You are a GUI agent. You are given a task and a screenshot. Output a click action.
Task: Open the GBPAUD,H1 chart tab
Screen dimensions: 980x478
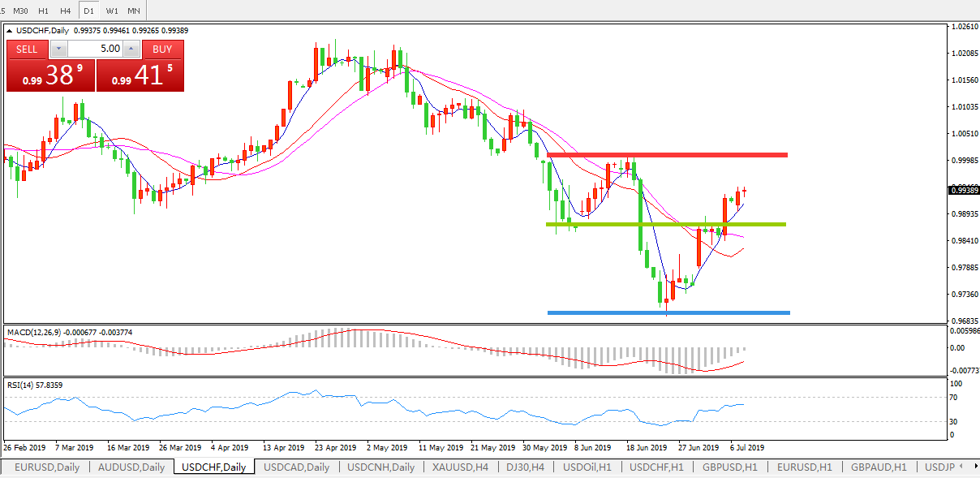[x=878, y=467]
